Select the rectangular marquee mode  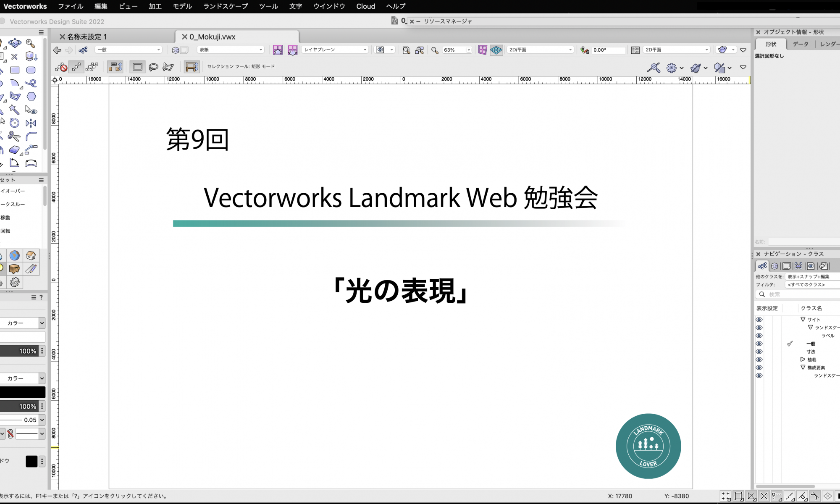pyautogui.click(x=137, y=67)
